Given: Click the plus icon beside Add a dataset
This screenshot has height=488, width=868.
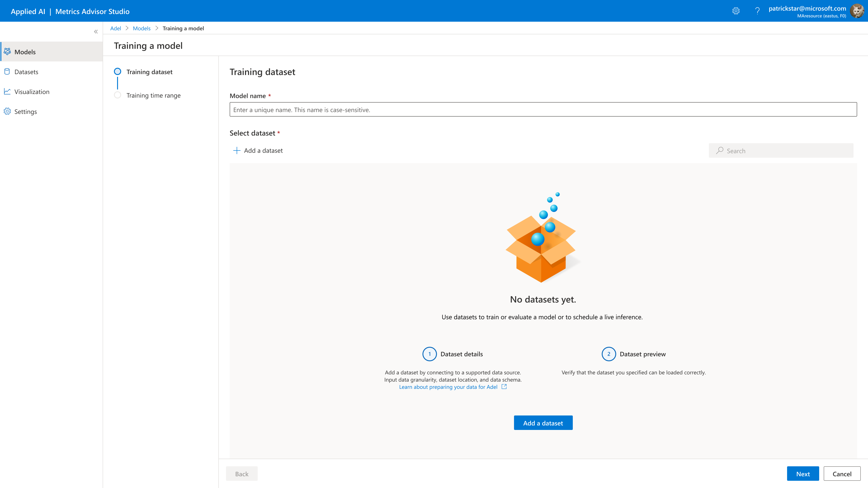Looking at the screenshot, I should pyautogui.click(x=237, y=150).
